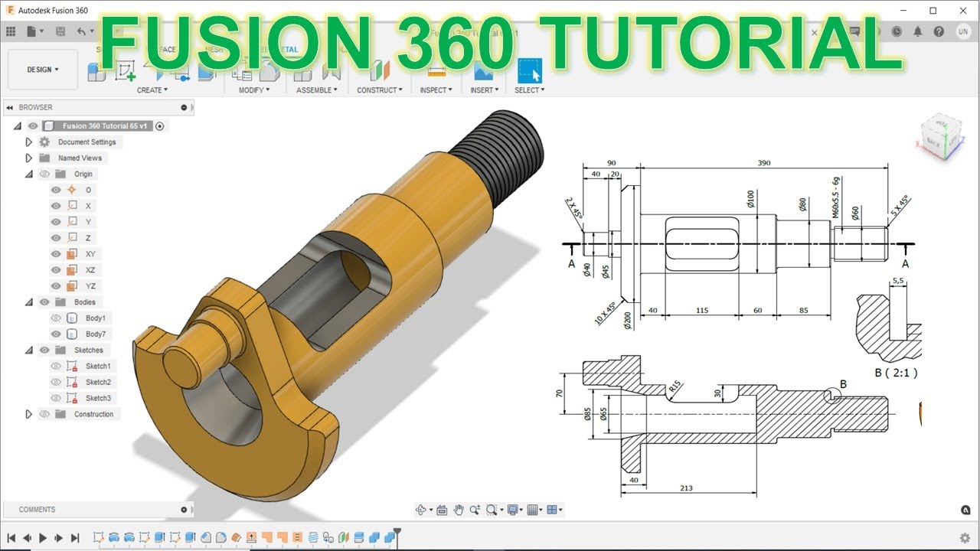Play the timeline

[x=43, y=538]
